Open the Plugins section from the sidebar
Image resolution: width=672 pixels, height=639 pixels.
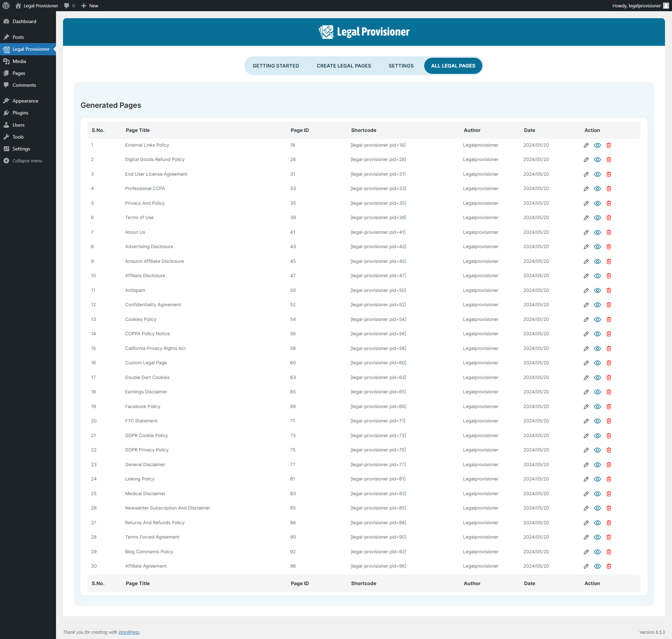click(x=20, y=113)
